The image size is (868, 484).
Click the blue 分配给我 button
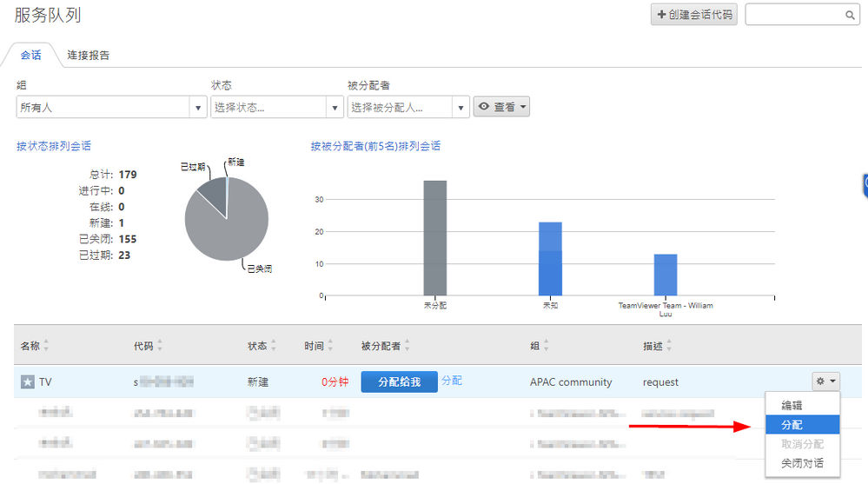(399, 381)
